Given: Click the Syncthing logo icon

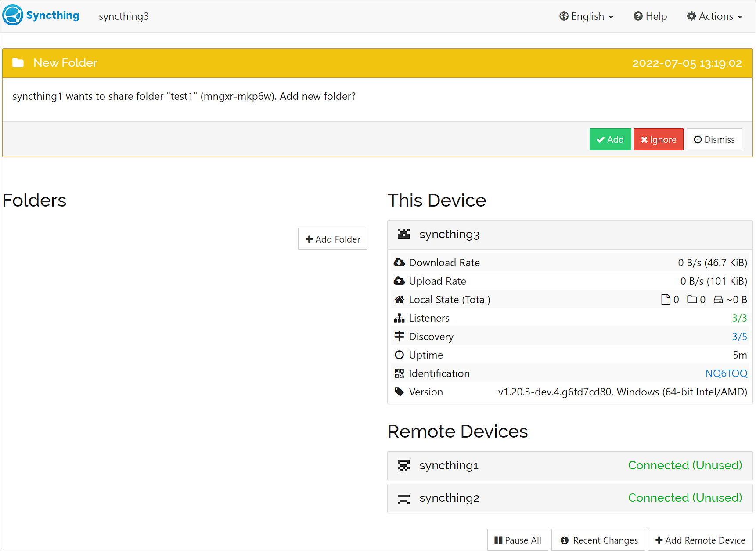Looking at the screenshot, I should pos(13,15).
